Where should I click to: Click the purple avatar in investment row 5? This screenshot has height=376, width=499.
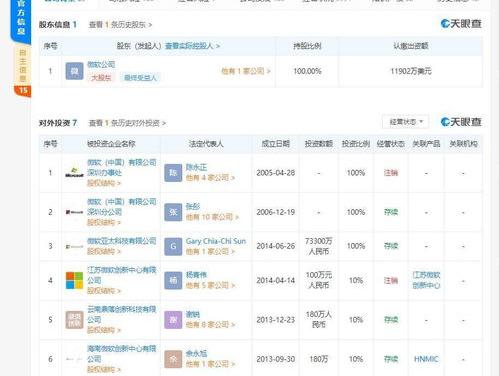(x=173, y=320)
